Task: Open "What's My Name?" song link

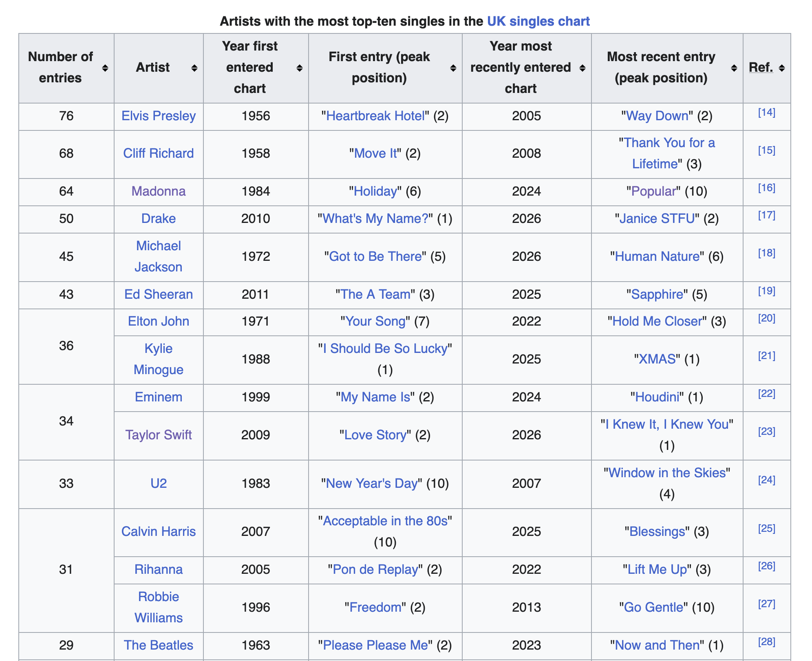Action: click(375, 219)
